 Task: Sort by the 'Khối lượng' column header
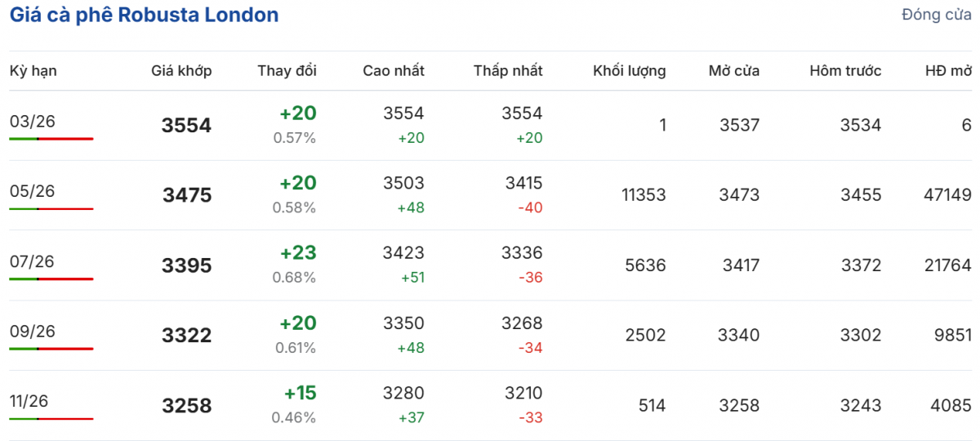(629, 71)
